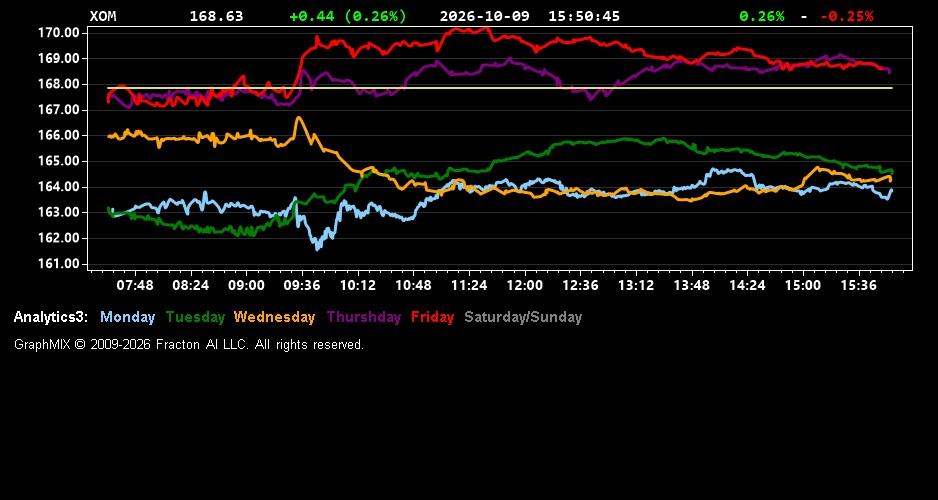Click the 2026-10-09 date text
938x500 pixels.
pyautogui.click(x=485, y=16)
